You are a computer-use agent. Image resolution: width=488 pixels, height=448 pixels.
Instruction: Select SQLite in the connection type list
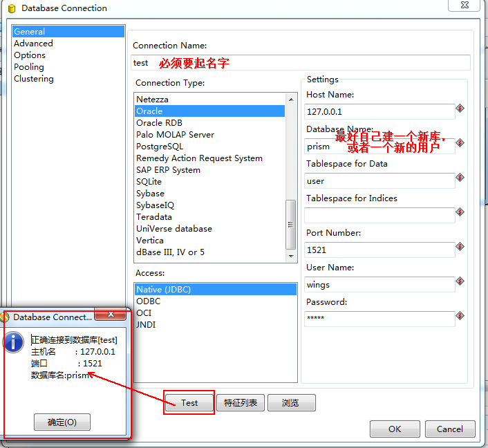(x=149, y=182)
